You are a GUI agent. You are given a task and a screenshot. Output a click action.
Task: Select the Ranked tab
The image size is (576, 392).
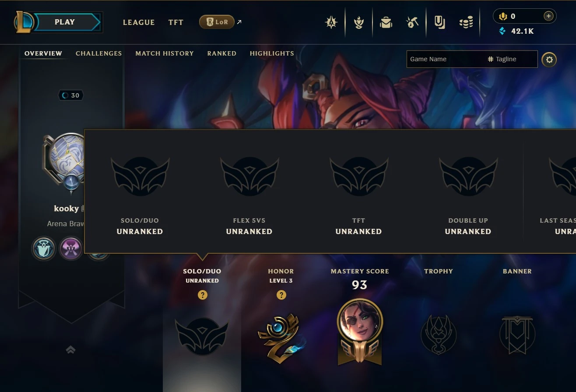coord(222,53)
